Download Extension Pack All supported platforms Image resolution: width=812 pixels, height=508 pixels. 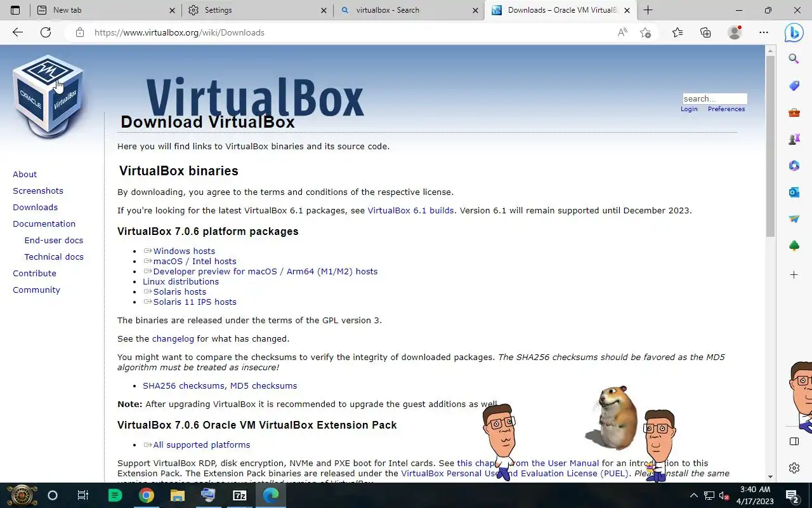[x=202, y=444]
